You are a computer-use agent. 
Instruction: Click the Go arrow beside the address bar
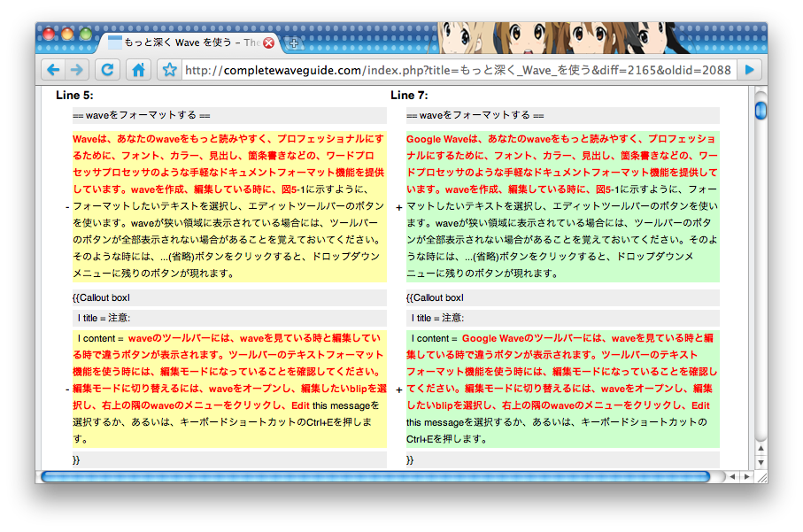click(x=750, y=70)
